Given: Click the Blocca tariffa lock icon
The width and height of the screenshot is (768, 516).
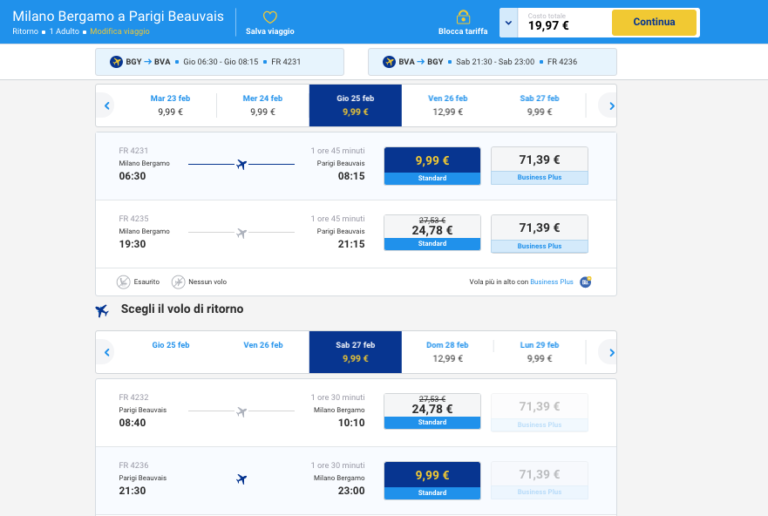Looking at the screenshot, I should click(x=463, y=17).
